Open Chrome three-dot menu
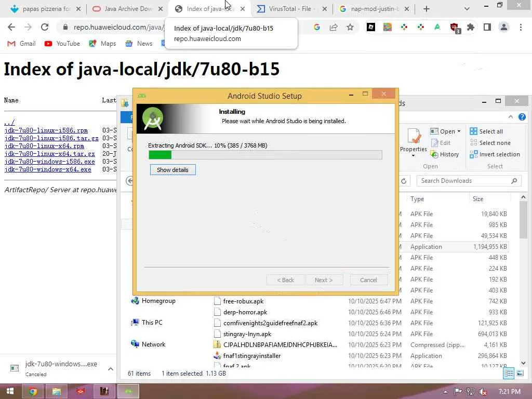The width and height of the screenshot is (532, 399). tap(521, 27)
